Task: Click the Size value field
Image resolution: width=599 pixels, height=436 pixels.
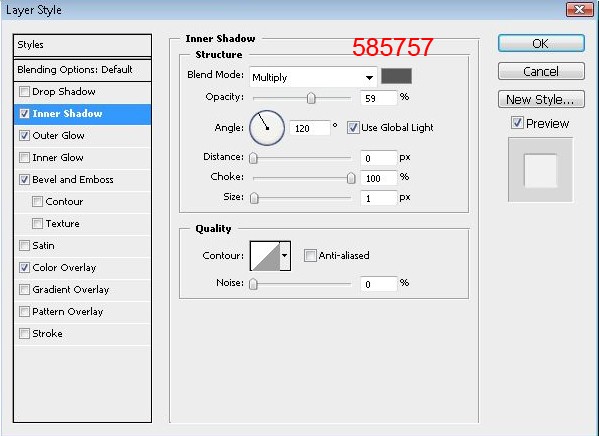Action: click(x=379, y=198)
